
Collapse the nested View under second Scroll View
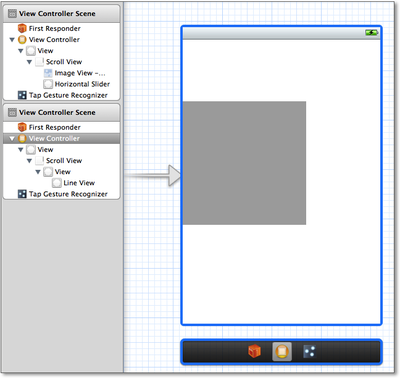coord(38,172)
